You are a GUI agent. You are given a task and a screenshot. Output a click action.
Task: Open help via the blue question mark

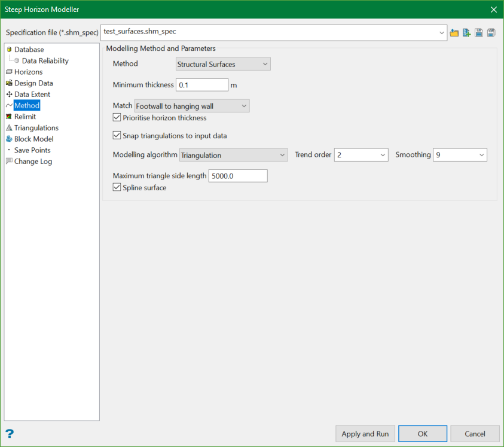click(10, 434)
